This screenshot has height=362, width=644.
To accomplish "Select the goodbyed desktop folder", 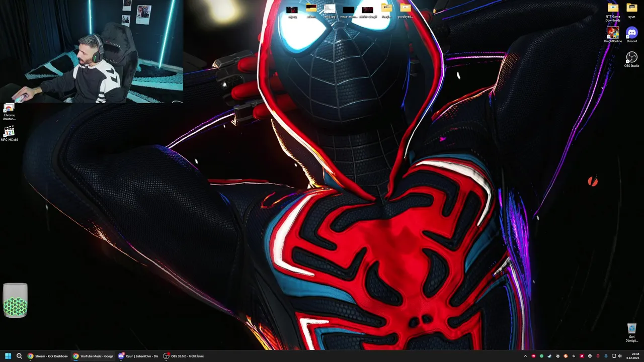I will coord(405,11).
